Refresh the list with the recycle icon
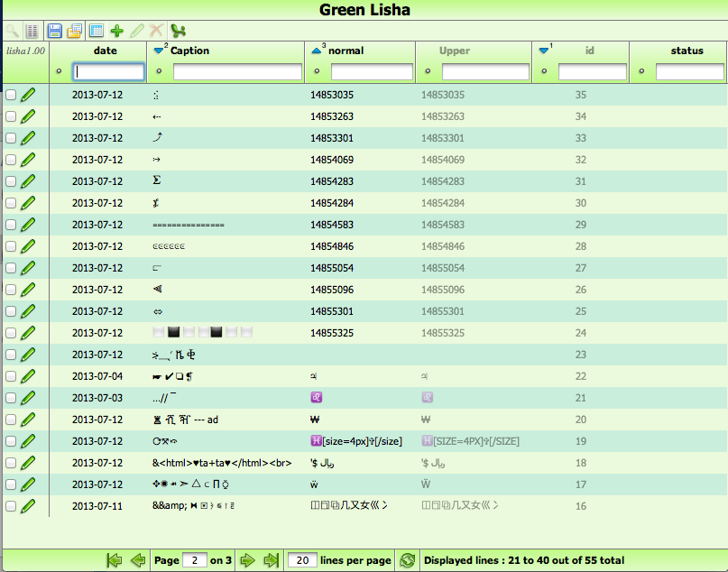The width and height of the screenshot is (728, 572). tap(408, 560)
